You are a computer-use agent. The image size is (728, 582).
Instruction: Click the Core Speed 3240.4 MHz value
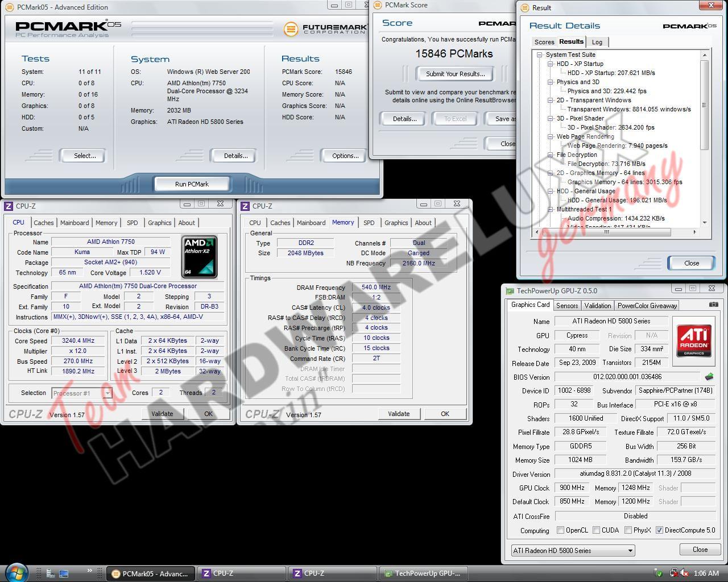(78, 341)
